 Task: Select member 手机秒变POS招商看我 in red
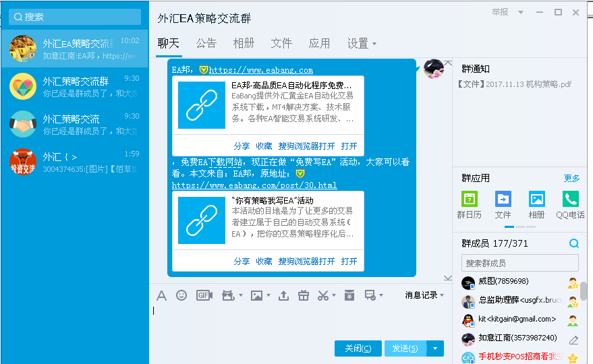tap(520, 357)
